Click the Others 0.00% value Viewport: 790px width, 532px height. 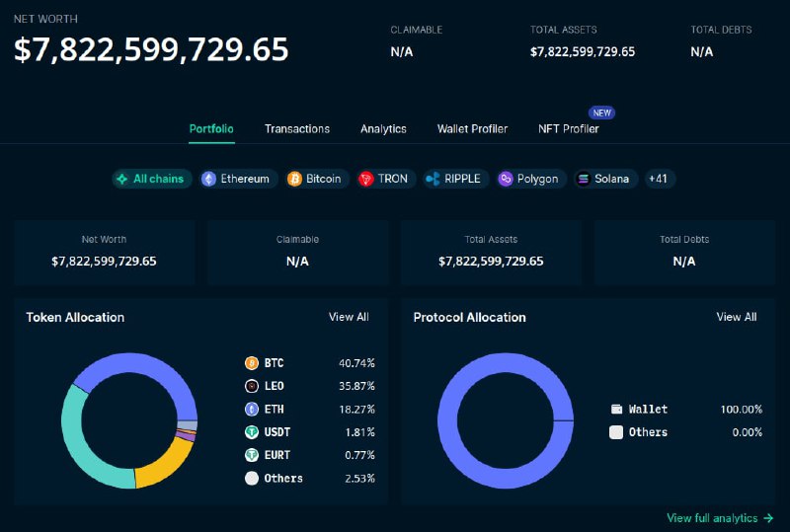tap(748, 432)
